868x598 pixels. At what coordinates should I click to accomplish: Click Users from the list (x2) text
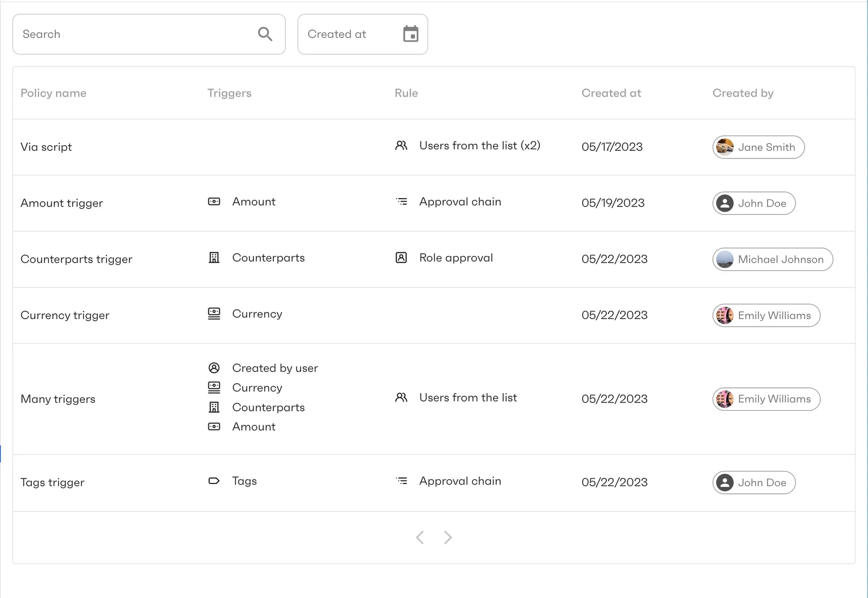click(x=480, y=145)
